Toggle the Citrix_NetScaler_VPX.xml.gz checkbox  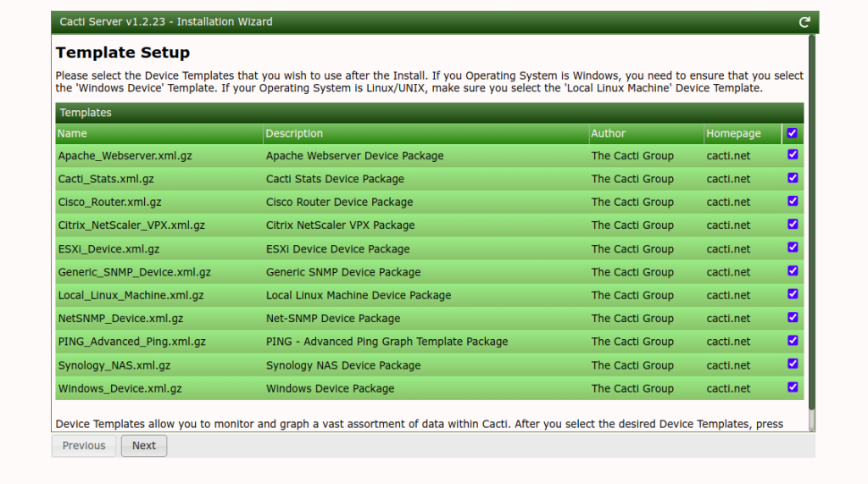[793, 225]
